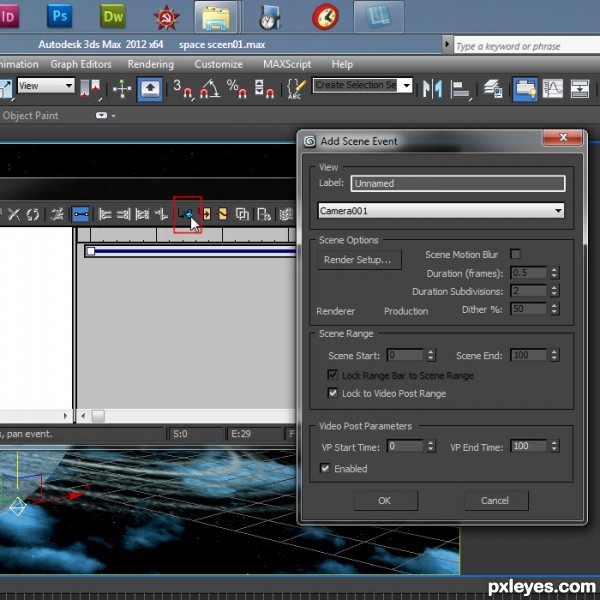
Task: Click Make Selected Same Size icon
Action: click(x=142, y=214)
